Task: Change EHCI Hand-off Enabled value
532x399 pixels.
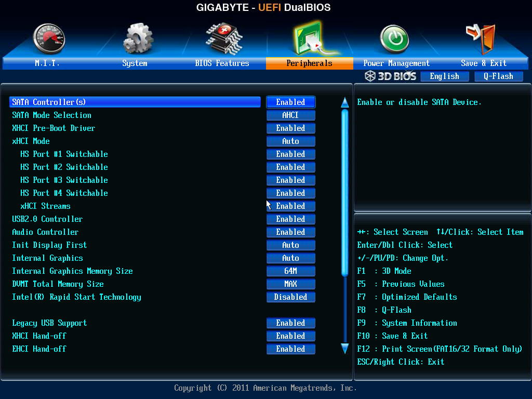Action: (291, 349)
